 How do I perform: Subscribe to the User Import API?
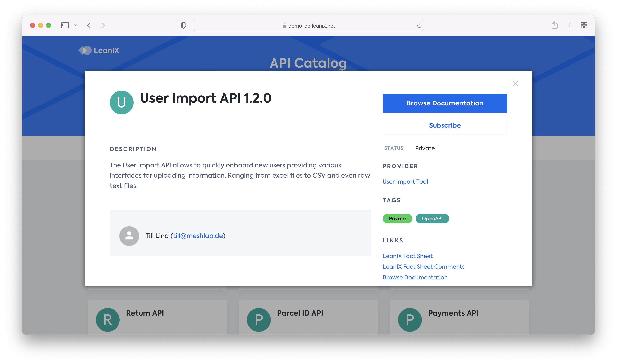[x=444, y=125]
